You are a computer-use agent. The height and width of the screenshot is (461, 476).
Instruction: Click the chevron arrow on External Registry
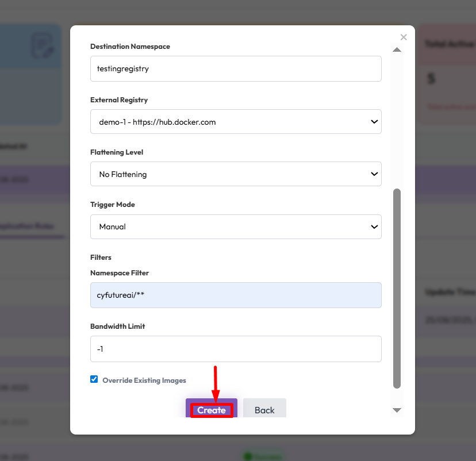pyautogui.click(x=374, y=122)
